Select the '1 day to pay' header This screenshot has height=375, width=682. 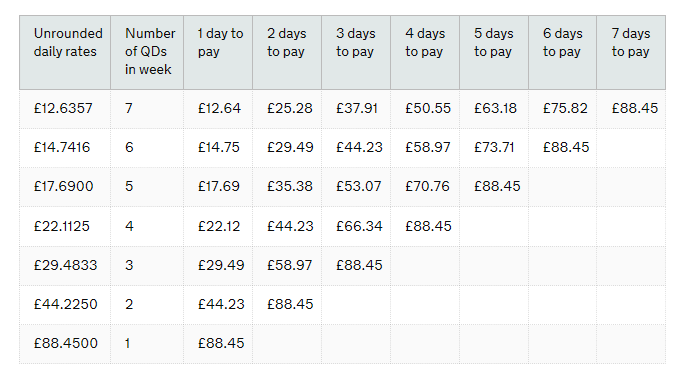pos(218,52)
